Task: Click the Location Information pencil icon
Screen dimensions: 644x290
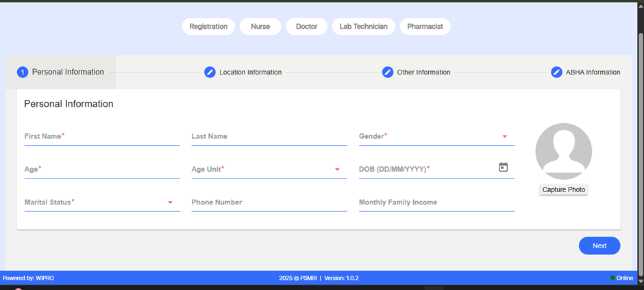Action: [210, 72]
